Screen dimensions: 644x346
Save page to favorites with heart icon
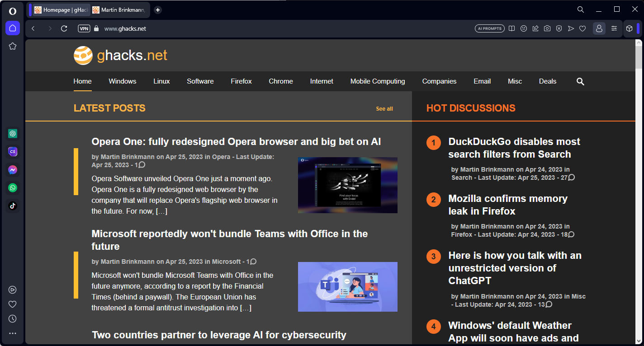pos(582,28)
